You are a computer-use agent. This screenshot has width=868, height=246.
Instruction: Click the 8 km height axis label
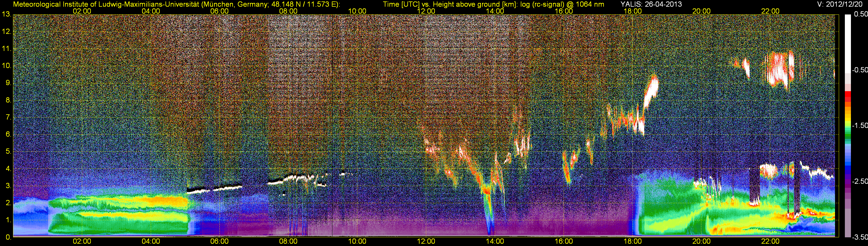point(8,100)
